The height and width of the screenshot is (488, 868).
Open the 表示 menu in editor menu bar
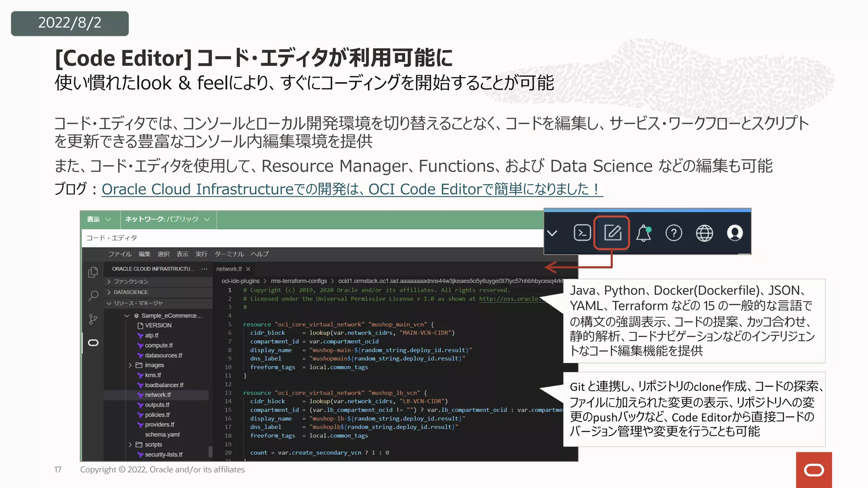point(182,254)
